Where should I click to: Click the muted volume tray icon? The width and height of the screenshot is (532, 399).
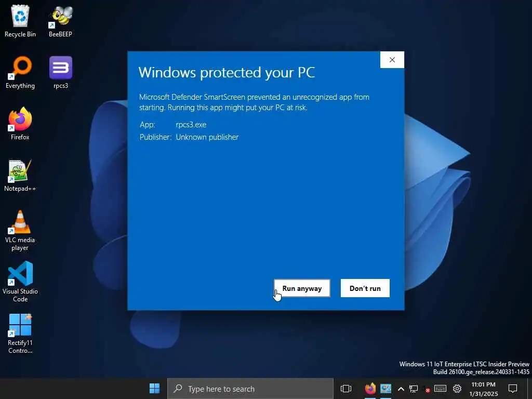[x=427, y=389]
